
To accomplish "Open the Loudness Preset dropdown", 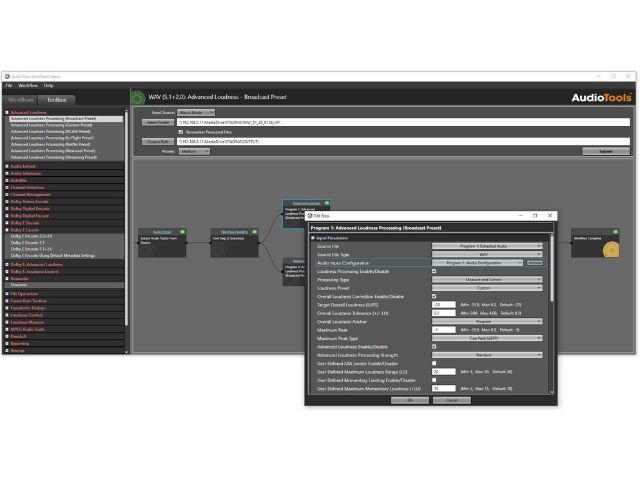I will [x=487, y=288].
